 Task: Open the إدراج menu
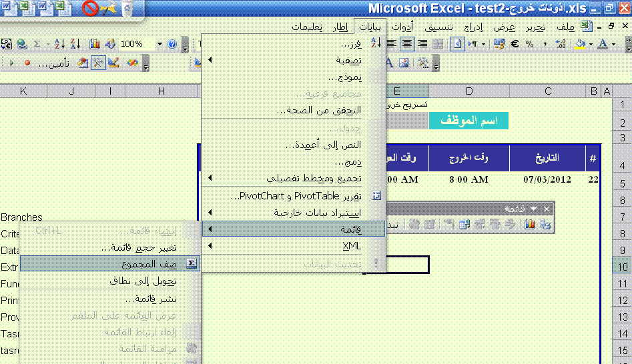473,27
